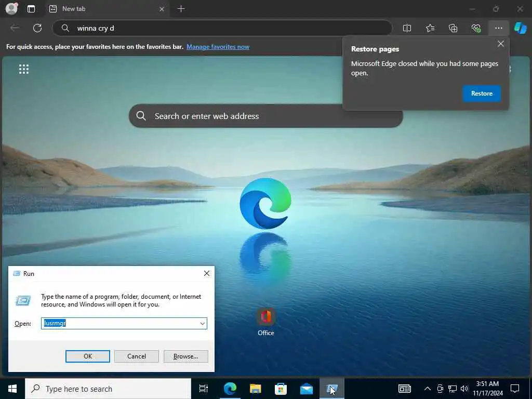Dismiss the Restore pages popup
Viewport: 532px width, 399px height.
(x=500, y=44)
